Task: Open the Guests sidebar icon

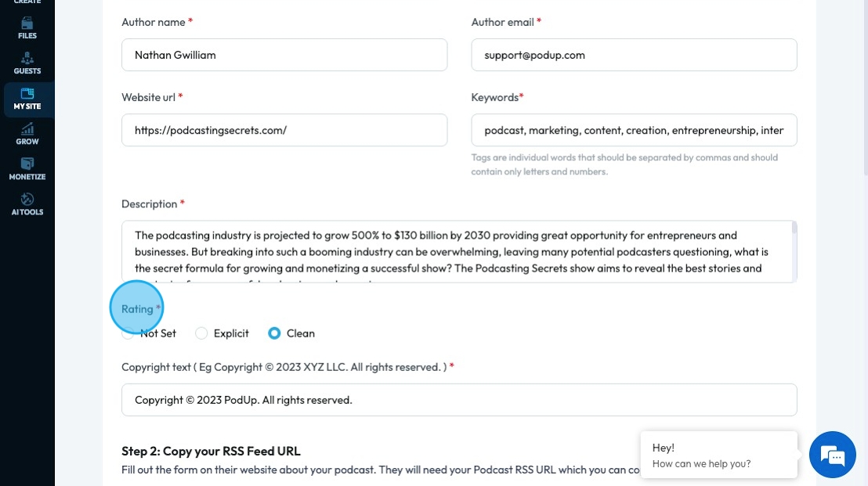Action: (27, 59)
